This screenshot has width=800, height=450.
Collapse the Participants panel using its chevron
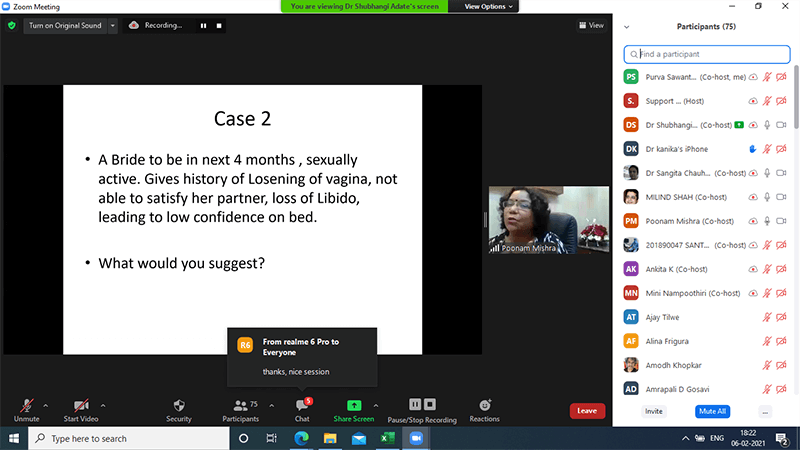tap(627, 26)
